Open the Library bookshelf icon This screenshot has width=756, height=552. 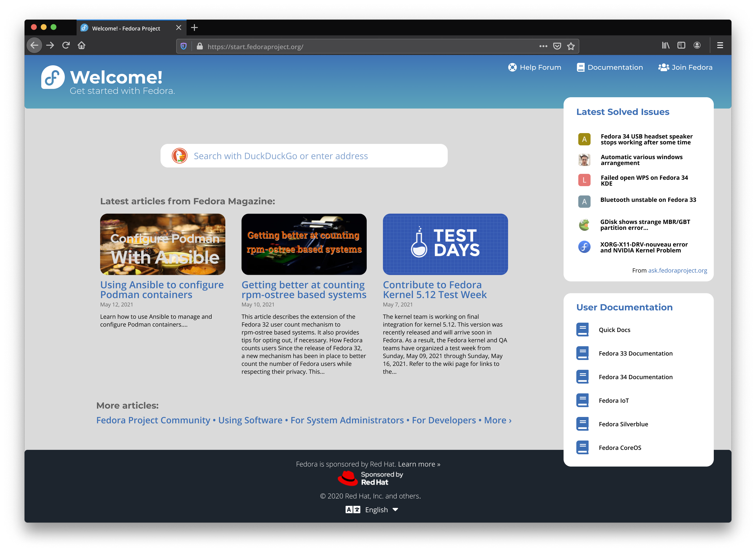(665, 45)
